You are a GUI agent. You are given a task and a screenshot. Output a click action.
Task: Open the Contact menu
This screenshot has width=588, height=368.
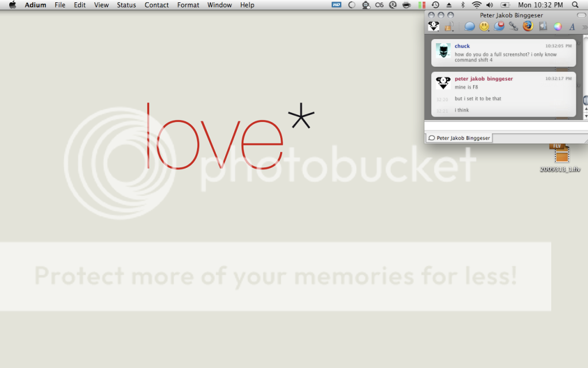coord(156,5)
